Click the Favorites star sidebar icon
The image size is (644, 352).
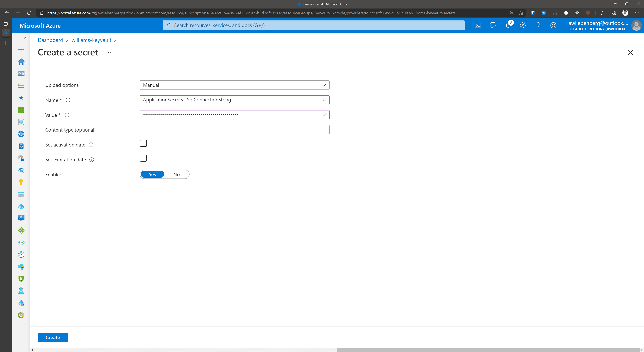click(x=21, y=98)
